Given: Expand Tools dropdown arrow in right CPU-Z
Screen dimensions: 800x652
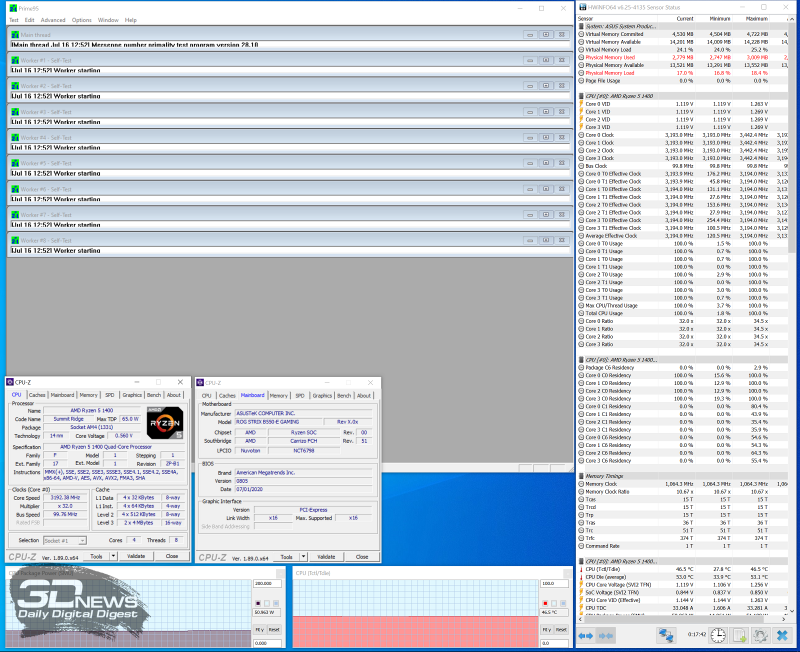Looking at the screenshot, I should 304,557.
